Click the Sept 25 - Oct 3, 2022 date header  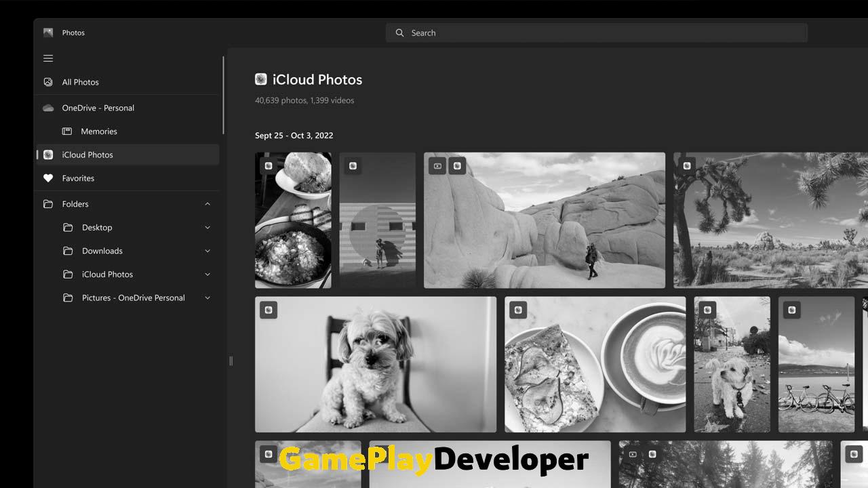294,136
